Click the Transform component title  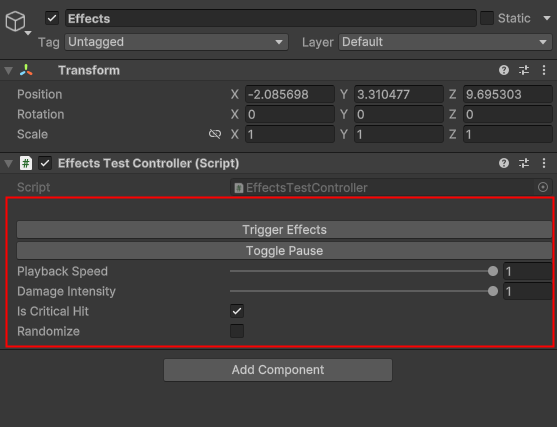point(89,70)
